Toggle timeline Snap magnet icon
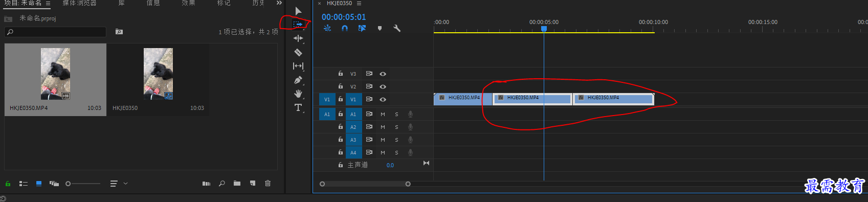This screenshot has height=202, width=868. 345,28
